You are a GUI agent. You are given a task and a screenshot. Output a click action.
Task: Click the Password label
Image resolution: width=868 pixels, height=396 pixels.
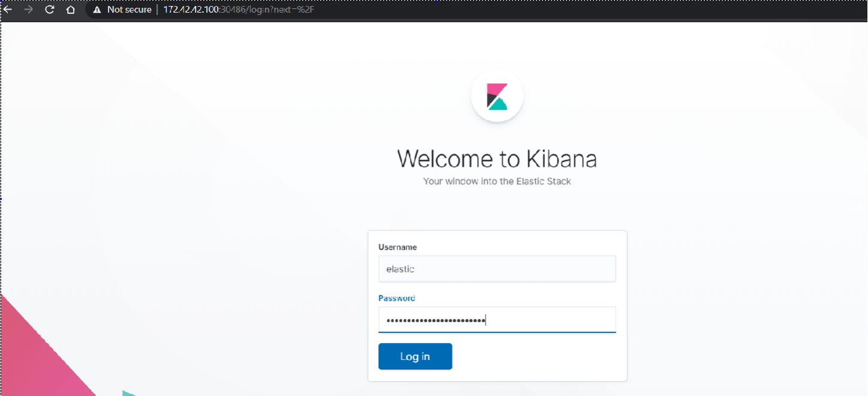tap(397, 298)
